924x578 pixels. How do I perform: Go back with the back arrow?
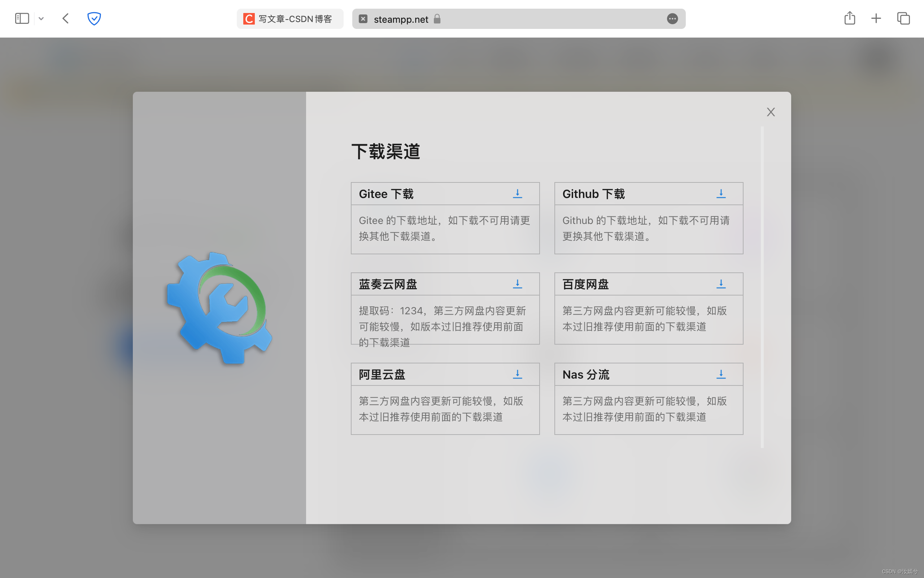point(66,18)
